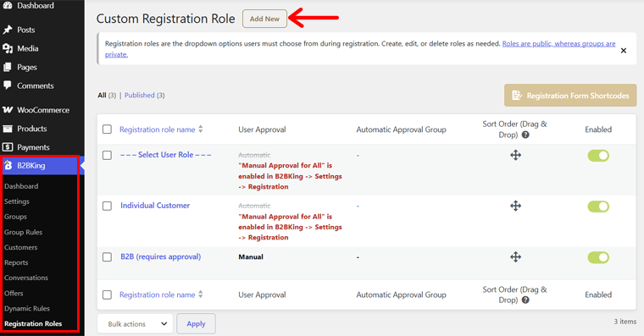644x336 pixels.
Task: Click the Products archive icon
Action: (8, 129)
